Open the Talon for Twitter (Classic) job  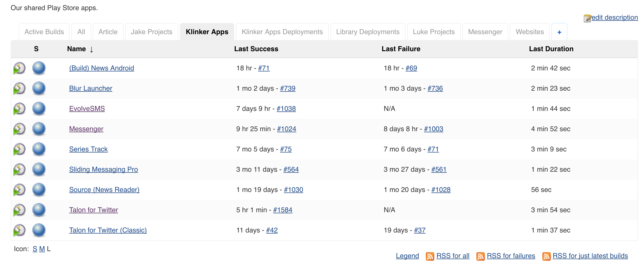click(x=108, y=230)
